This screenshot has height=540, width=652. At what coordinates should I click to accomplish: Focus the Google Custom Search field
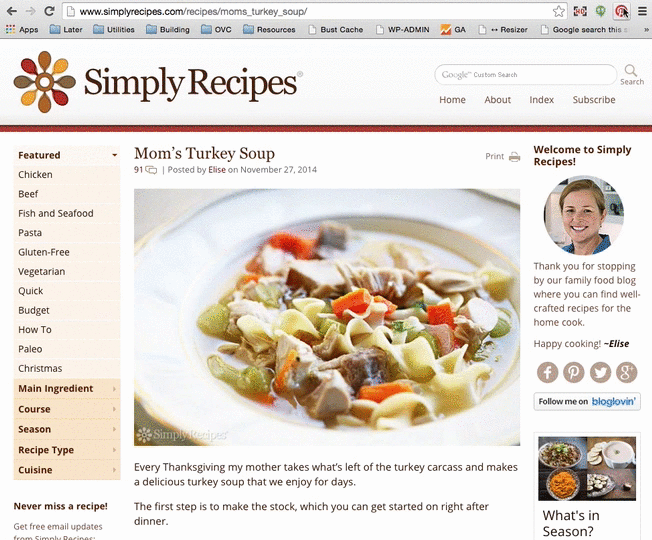[x=526, y=75]
